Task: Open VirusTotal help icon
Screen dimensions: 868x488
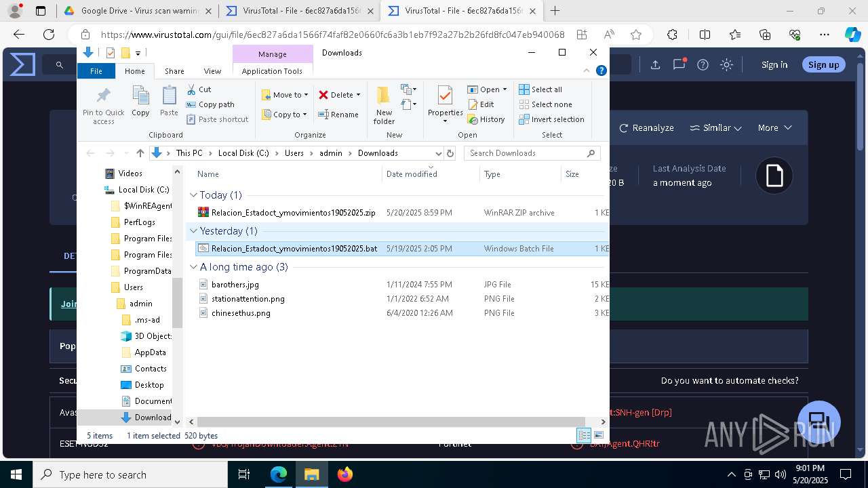Action: (703, 64)
